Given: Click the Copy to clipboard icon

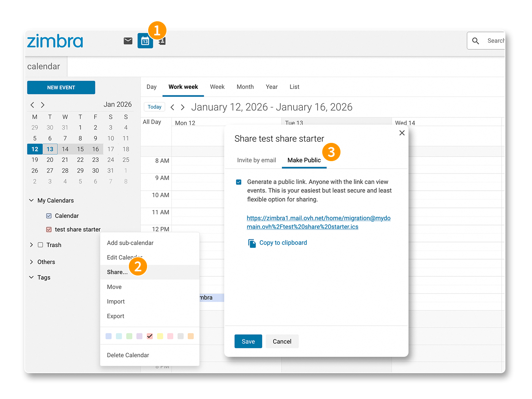Looking at the screenshot, I should coord(252,243).
